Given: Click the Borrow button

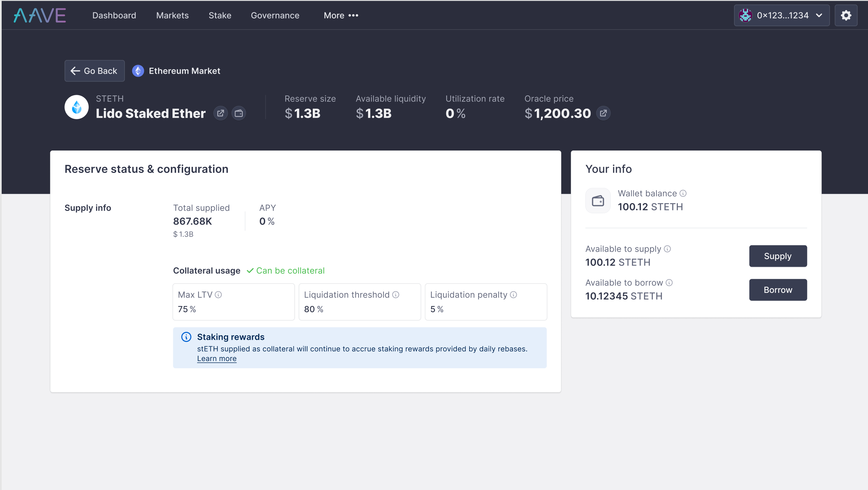Looking at the screenshot, I should (x=778, y=290).
